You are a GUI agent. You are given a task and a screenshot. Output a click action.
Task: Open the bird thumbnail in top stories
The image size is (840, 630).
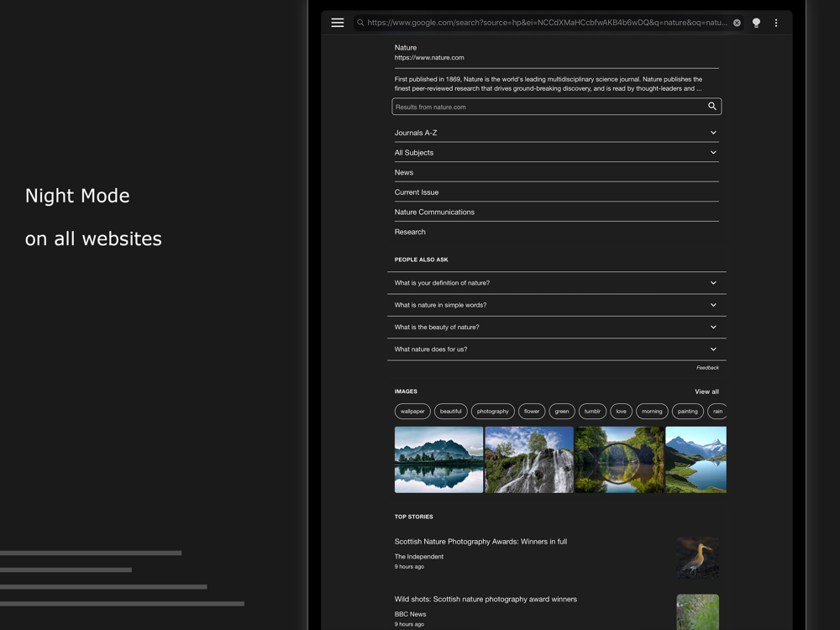(697, 557)
